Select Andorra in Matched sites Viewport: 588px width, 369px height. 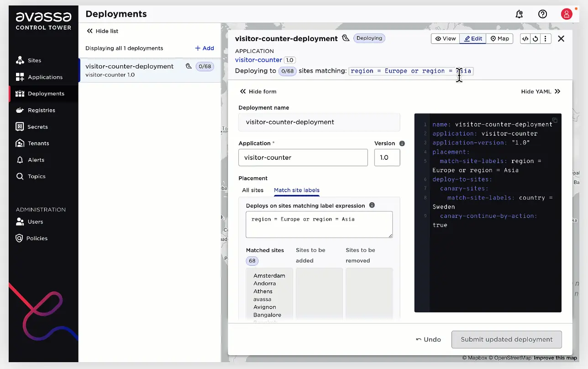(x=265, y=284)
